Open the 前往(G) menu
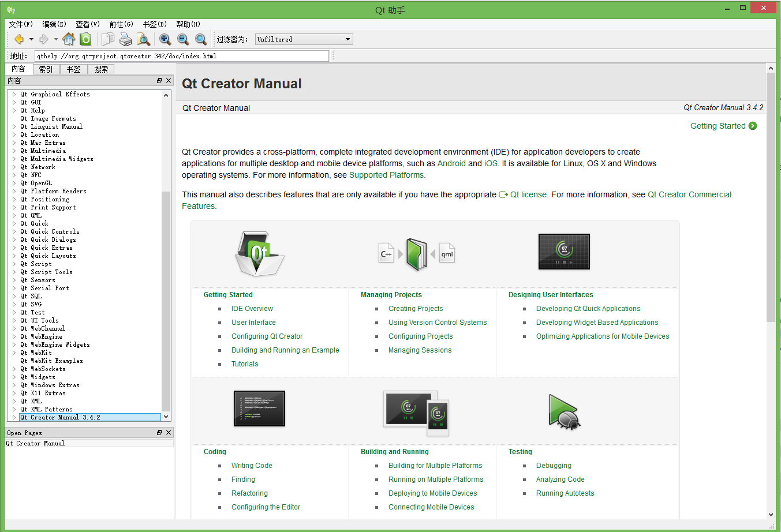781x532 pixels. [121, 24]
